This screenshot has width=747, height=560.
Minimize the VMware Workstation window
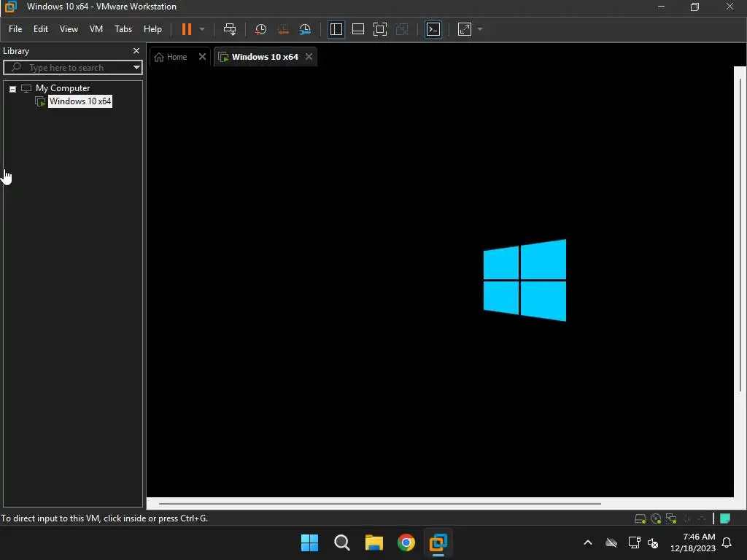(661, 7)
